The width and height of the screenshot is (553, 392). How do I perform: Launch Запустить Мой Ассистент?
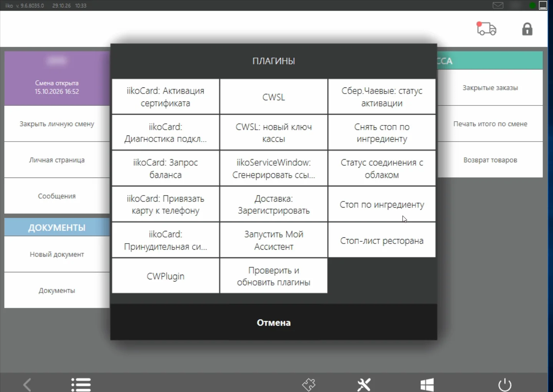pyautogui.click(x=274, y=240)
